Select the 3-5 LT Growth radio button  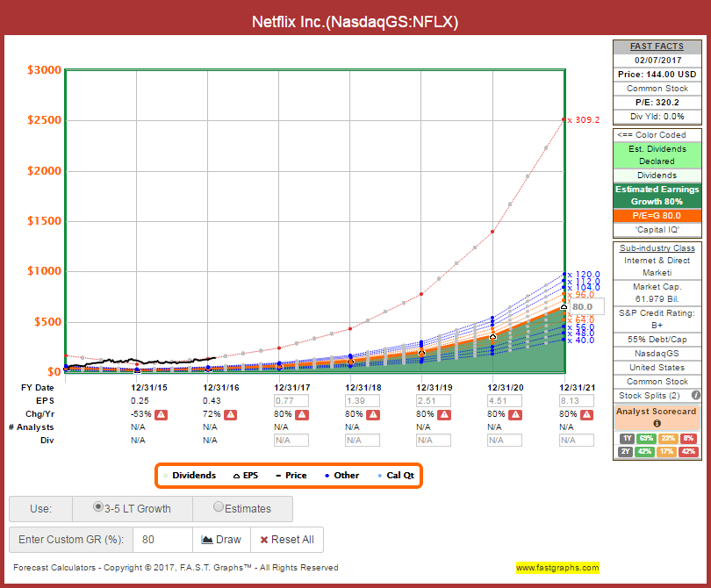coord(97,507)
